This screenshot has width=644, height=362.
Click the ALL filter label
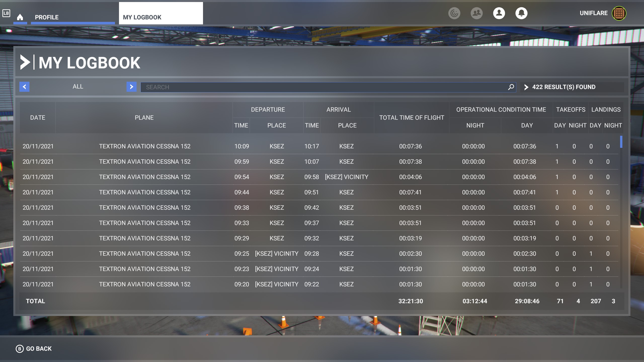(78, 86)
